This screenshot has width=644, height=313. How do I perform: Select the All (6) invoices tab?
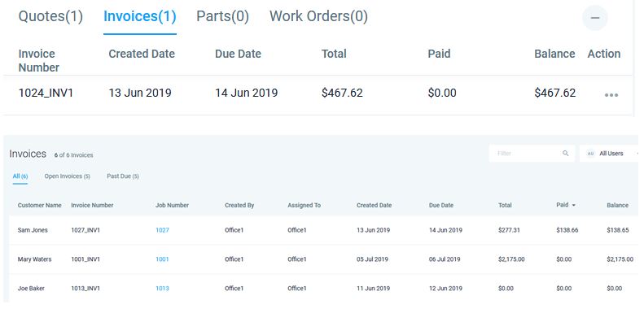point(20,176)
